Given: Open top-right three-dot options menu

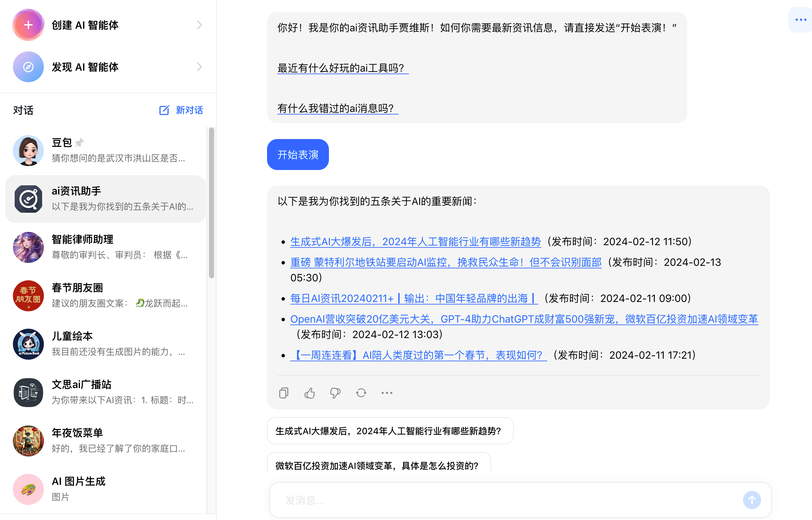Looking at the screenshot, I should [800, 20].
